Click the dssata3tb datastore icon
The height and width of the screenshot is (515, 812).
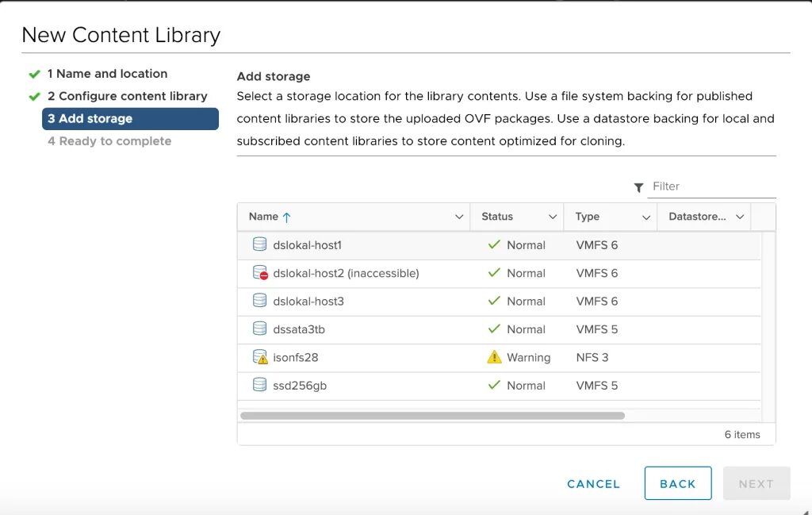click(259, 329)
